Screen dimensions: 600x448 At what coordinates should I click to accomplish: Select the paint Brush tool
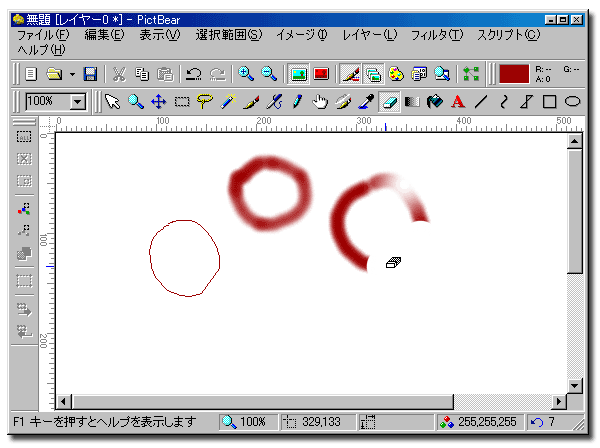251,102
